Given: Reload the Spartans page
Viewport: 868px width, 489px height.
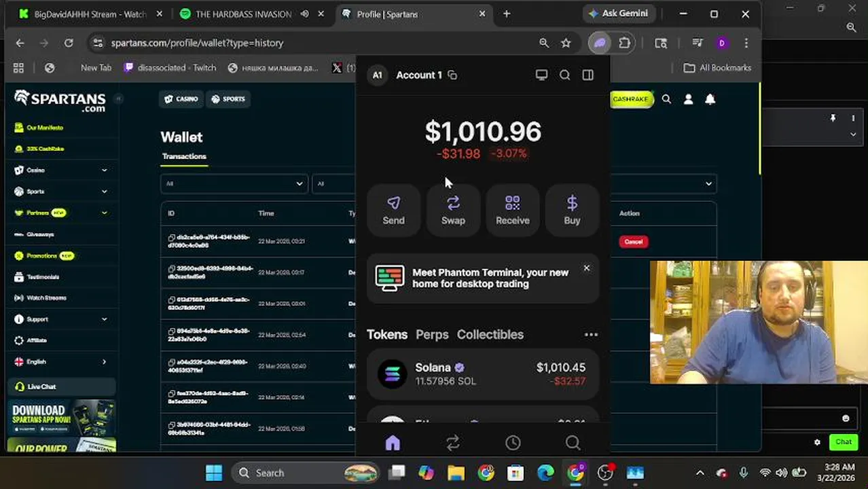Looking at the screenshot, I should pyautogui.click(x=69, y=43).
